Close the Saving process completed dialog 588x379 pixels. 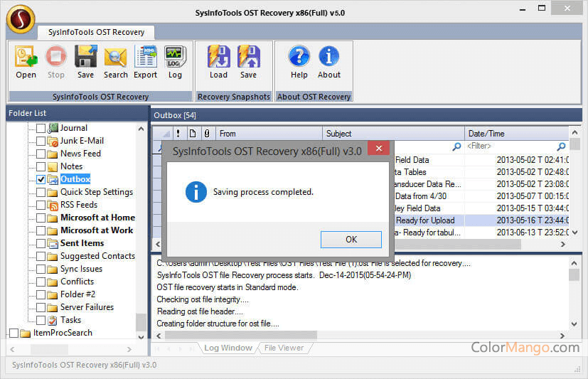coord(351,240)
